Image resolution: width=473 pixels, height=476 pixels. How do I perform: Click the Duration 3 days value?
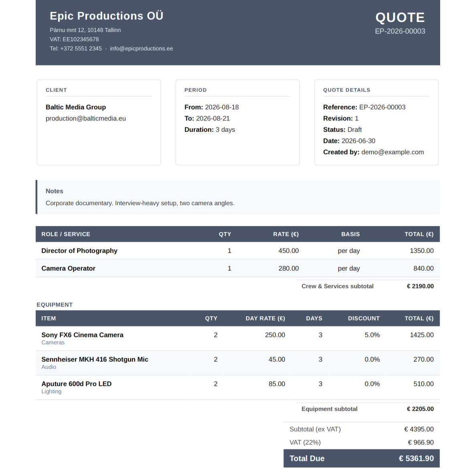[x=225, y=130]
